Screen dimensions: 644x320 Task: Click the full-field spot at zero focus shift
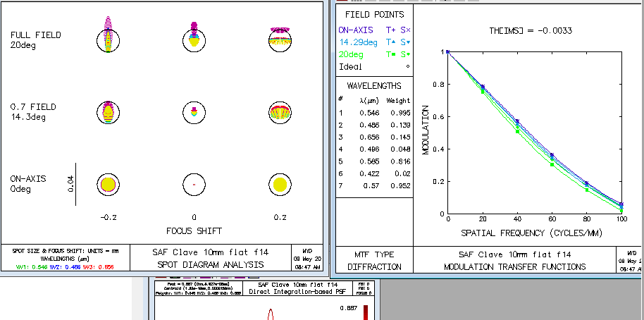coord(194,37)
